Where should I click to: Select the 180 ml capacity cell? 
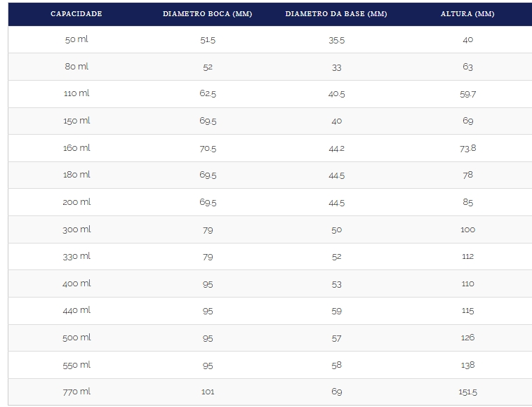point(77,175)
